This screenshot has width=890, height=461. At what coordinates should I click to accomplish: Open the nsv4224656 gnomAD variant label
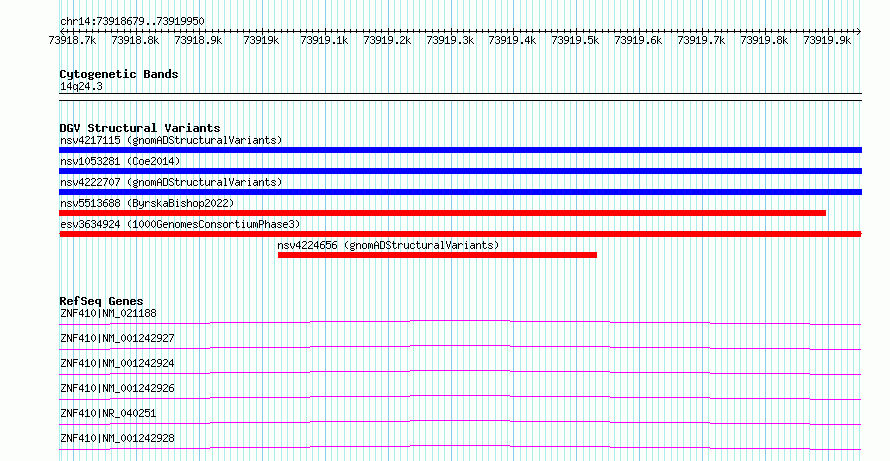(388, 245)
